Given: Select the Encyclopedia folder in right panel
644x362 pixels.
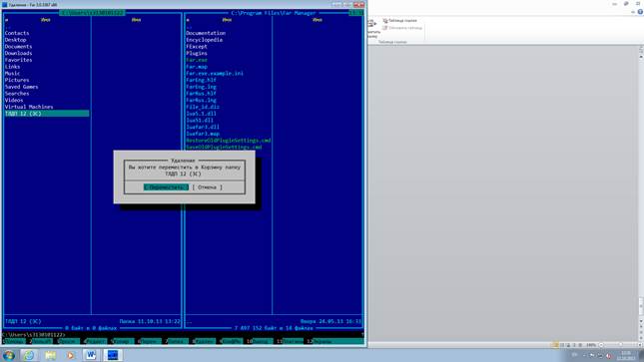Looking at the screenshot, I should click(x=204, y=40).
